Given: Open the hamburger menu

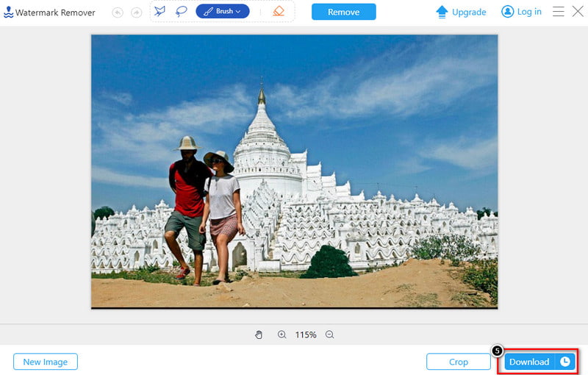Looking at the screenshot, I should coord(559,12).
